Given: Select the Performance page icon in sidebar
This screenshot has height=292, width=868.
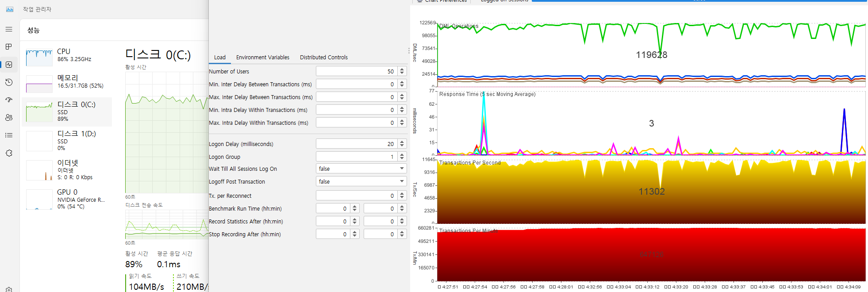Looking at the screenshot, I should [9, 65].
